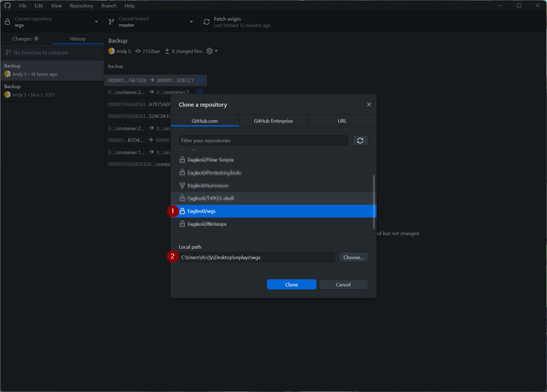Viewport: 547px width, 392px height.
Task: Click the Clone button
Action: point(291,285)
